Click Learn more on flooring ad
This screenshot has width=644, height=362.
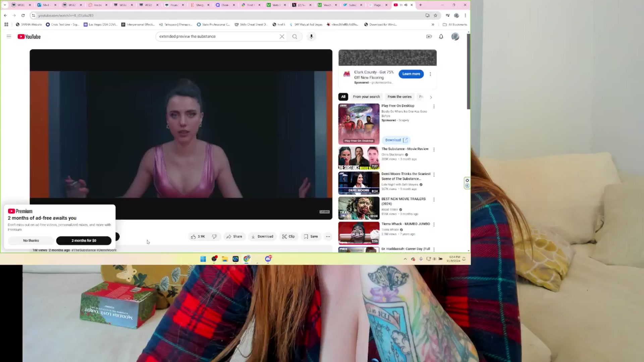point(411,74)
